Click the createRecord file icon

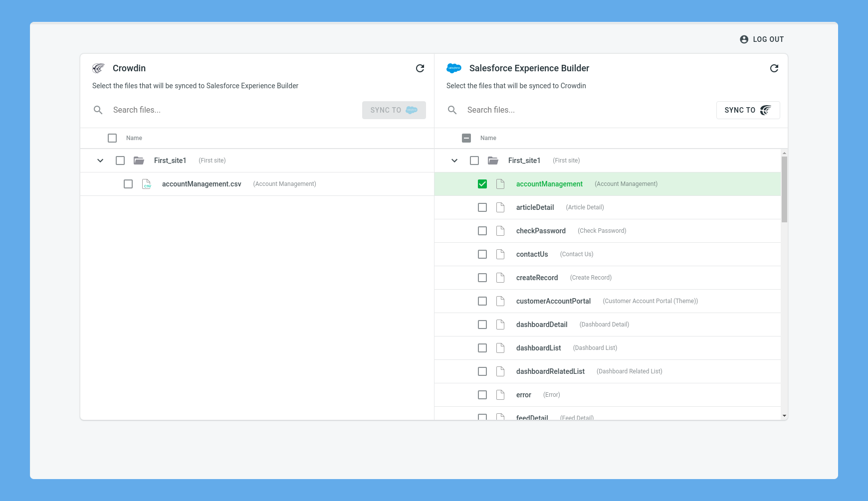500,278
